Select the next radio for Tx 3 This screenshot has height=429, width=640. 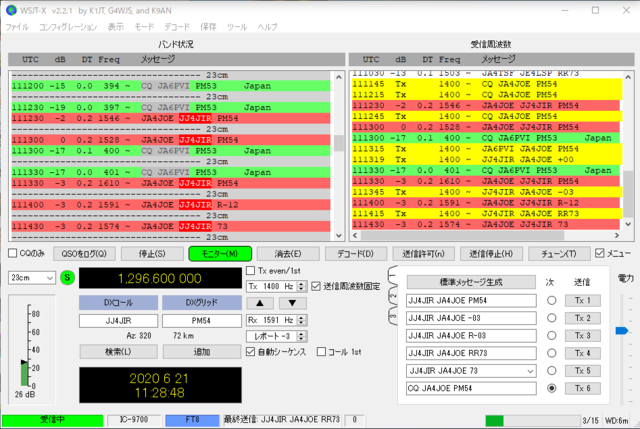click(551, 336)
